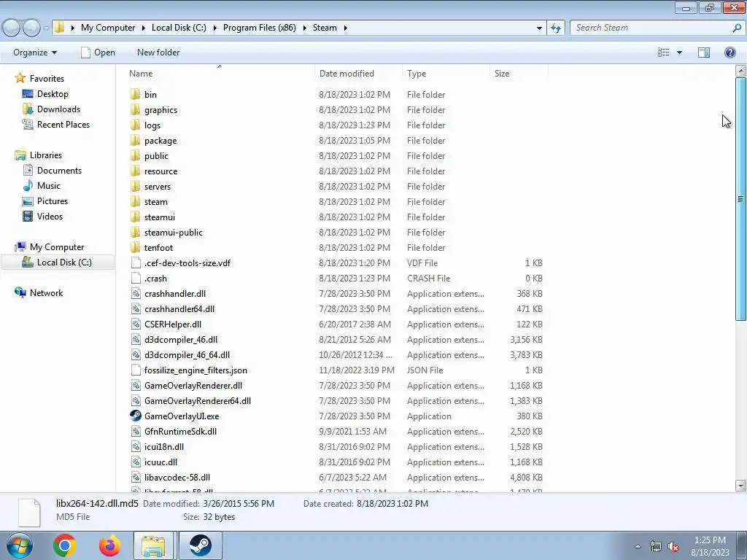747x560 pixels.
Task: Click the graphics folder icon
Action: 135,109
